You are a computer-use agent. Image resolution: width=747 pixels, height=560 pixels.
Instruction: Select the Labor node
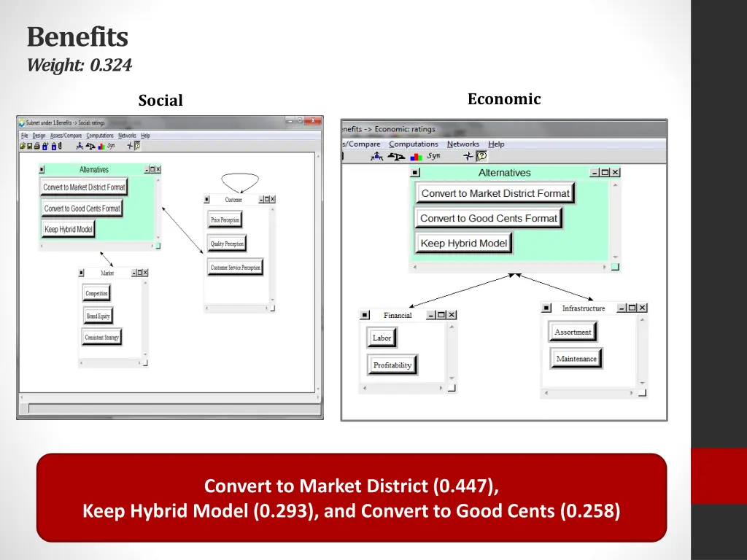[x=382, y=338]
